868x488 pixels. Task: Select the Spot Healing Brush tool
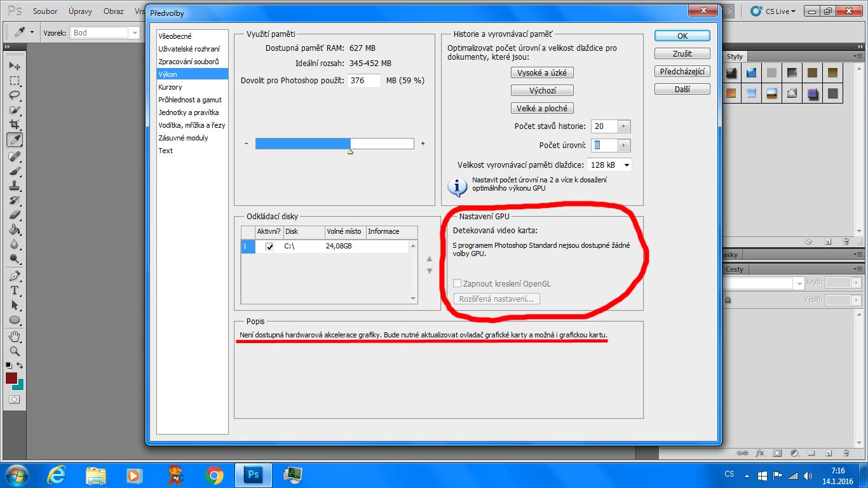tap(14, 156)
